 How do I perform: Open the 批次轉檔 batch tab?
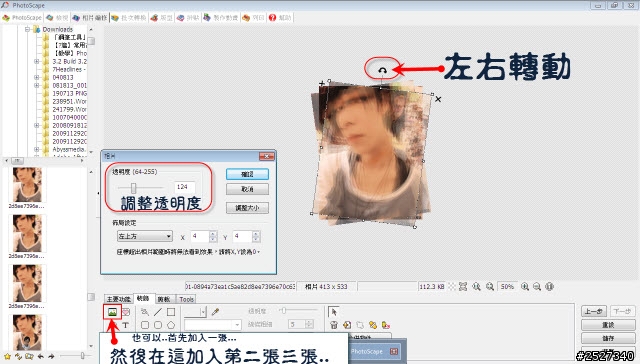pyautogui.click(x=129, y=18)
